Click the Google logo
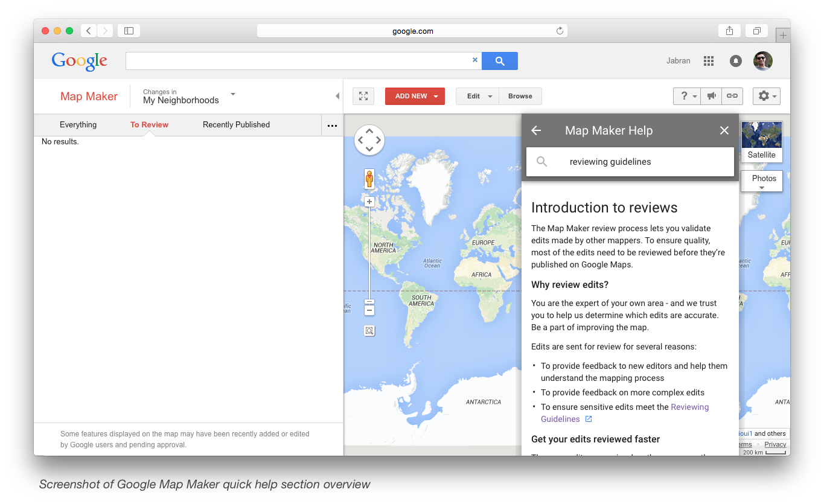This screenshot has width=824, height=504. click(x=80, y=61)
